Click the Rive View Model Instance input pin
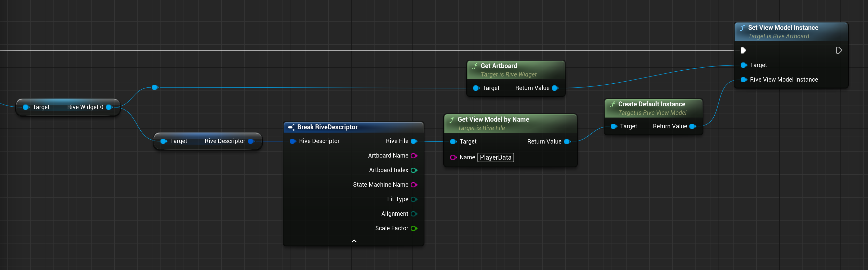This screenshot has width=868, height=270. coord(744,80)
